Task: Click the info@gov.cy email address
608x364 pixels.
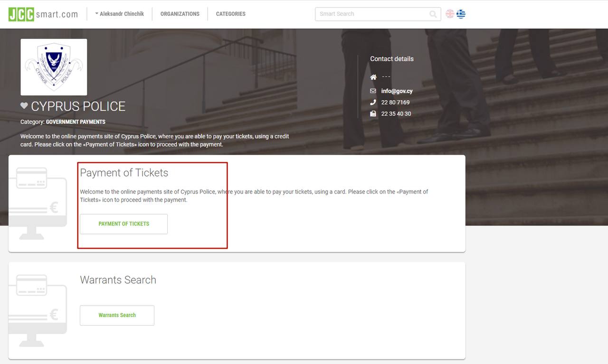Action: tap(397, 91)
